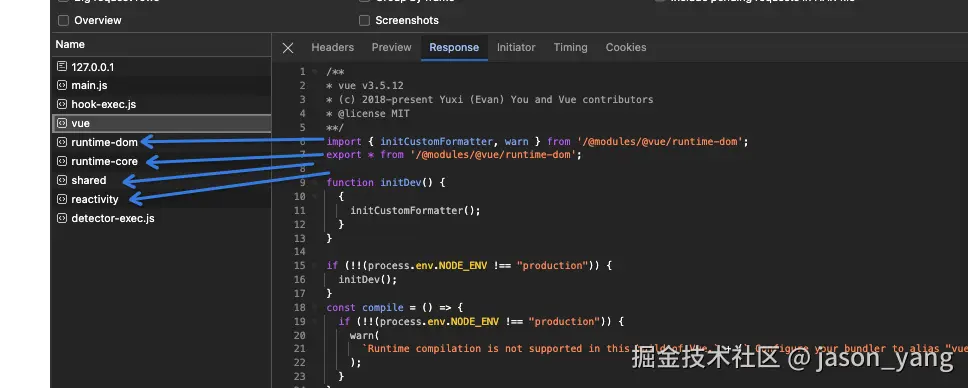Viewport: 968px width, 388px height.
Task: Select the detector-exec.js request name
Action: pyautogui.click(x=113, y=218)
